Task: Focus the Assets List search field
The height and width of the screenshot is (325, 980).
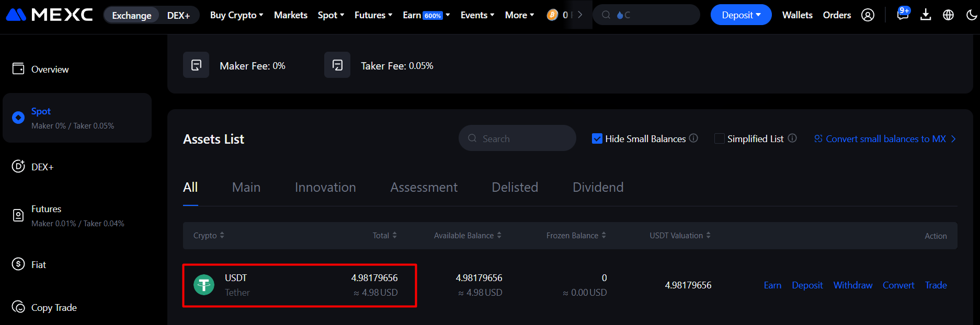Action: pos(517,138)
